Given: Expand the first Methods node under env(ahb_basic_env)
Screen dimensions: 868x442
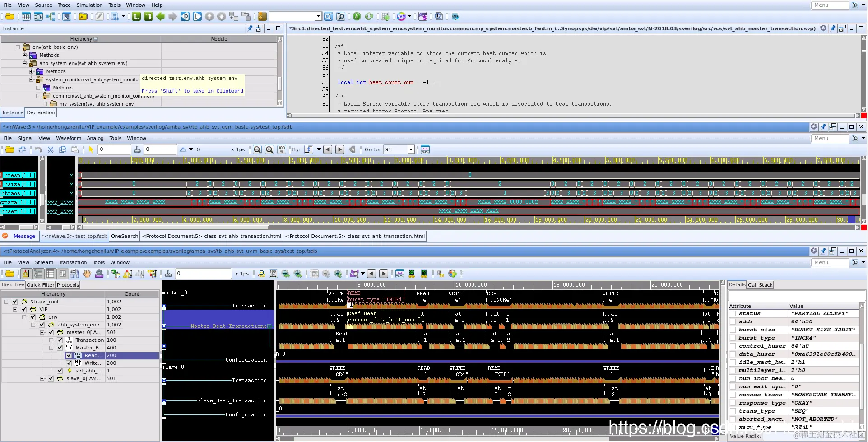Looking at the screenshot, I should coord(24,55).
